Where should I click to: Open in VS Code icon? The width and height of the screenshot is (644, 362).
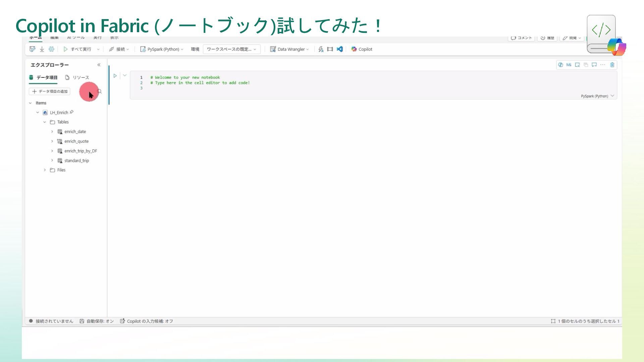(x=340, y=49)
